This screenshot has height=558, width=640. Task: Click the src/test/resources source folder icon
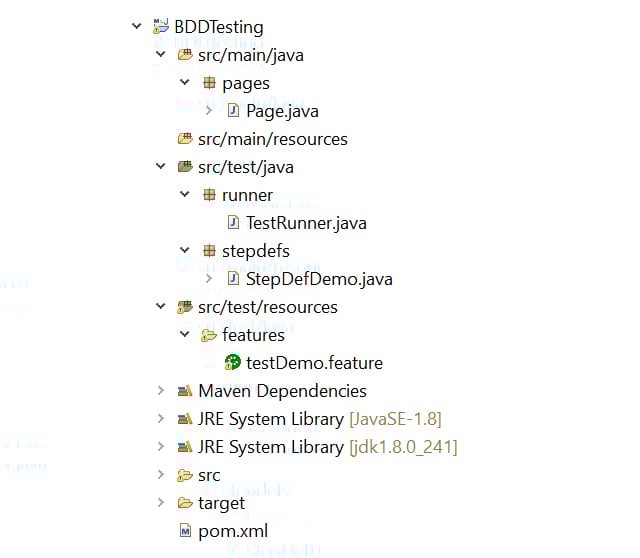point(185,307)
